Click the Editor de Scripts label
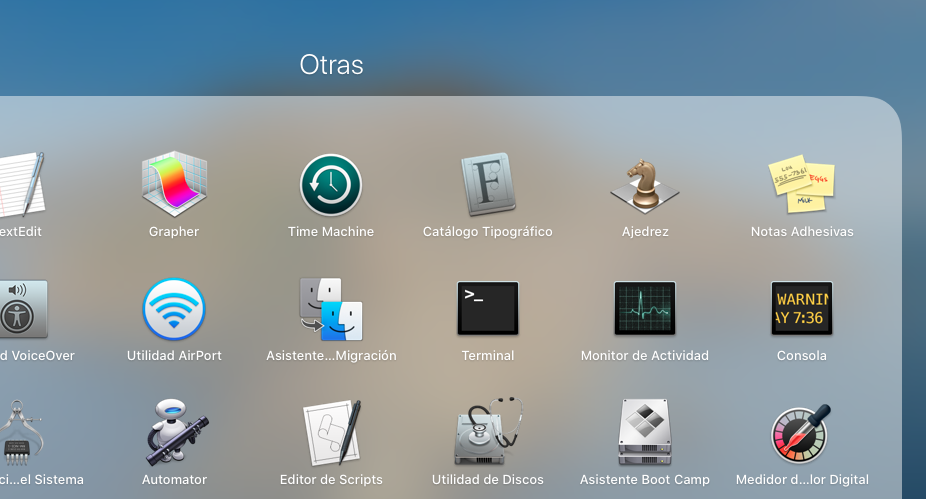This screenshot has height=499, width=926. 331,480
